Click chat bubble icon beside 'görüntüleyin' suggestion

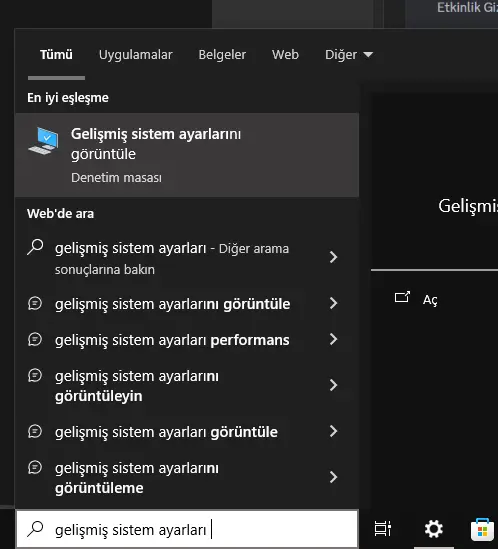35,375
